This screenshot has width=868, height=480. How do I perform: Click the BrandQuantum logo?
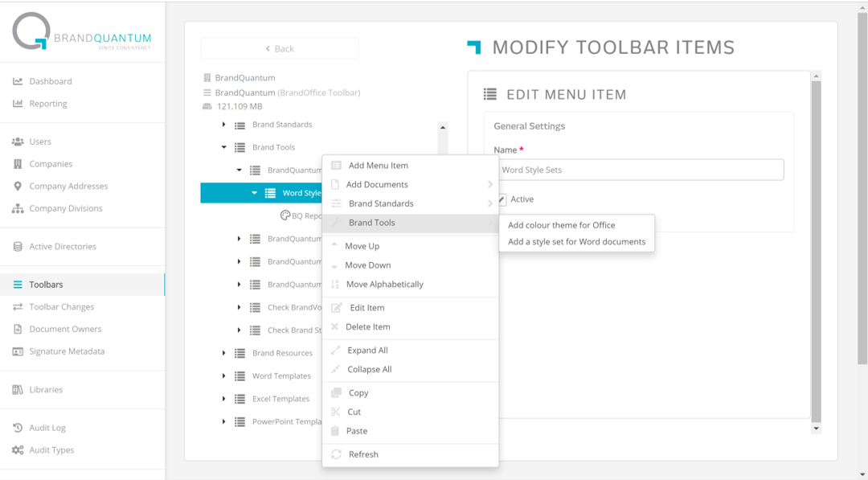tap(81, 31)
